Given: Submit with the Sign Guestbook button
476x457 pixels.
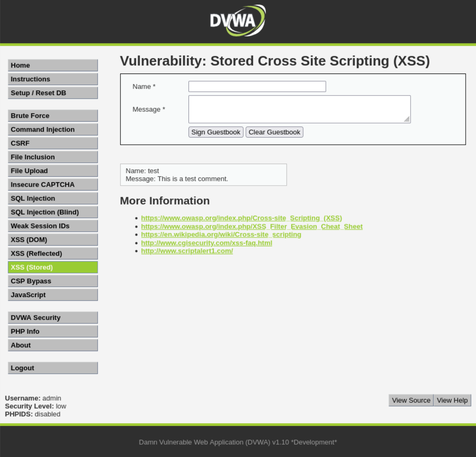Looking at the screenshot, I should pyautogui.click(x=216, y=132).
